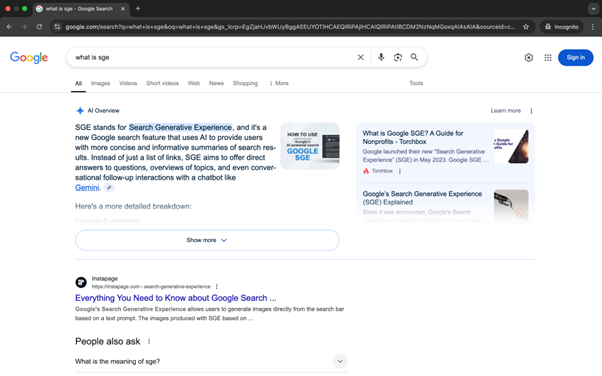Open People also ask three-dot options
Image resolution: width=602 pixels, height=376 pixels.
click(149, 341)
